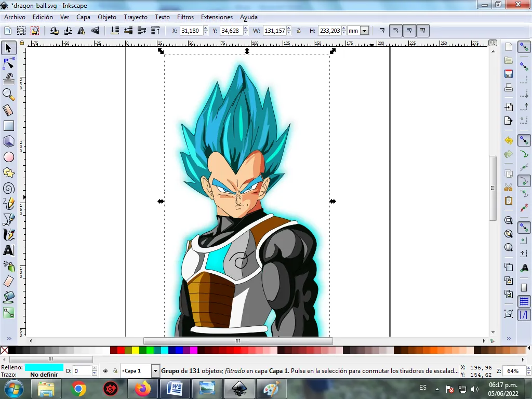Pick the yellow palette swatch
The height and width of the screenshot is (399, 532).
[136, 350]
